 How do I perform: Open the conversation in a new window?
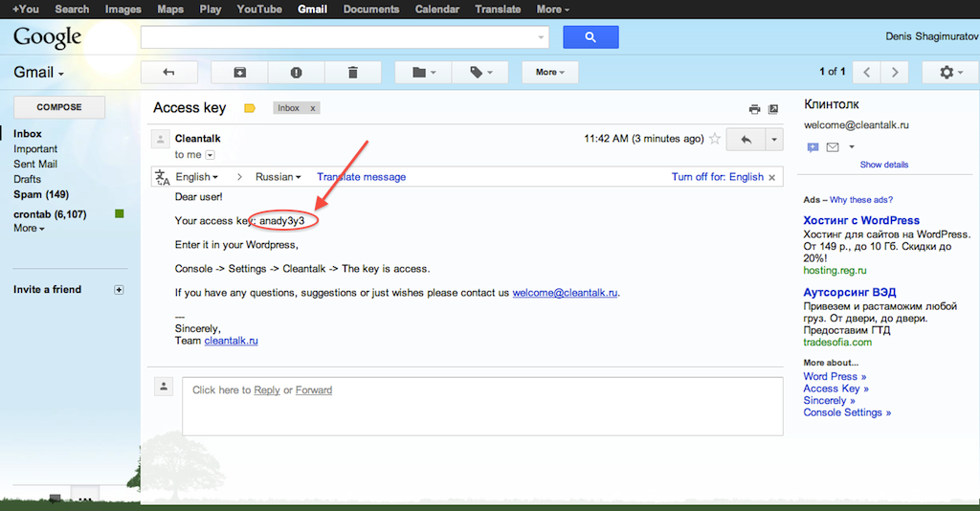[773, 109]
